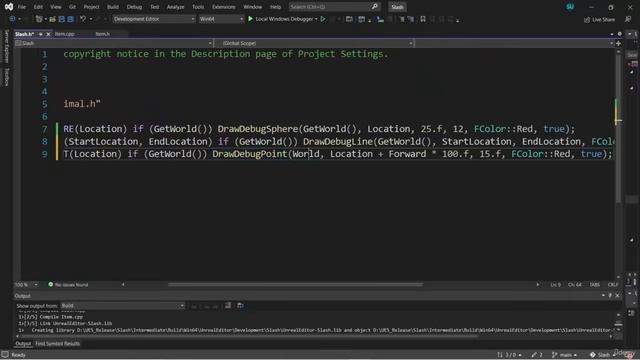Open the Toolbox side tab
This screenshot has height=360, width=640.
click(7, 77)
